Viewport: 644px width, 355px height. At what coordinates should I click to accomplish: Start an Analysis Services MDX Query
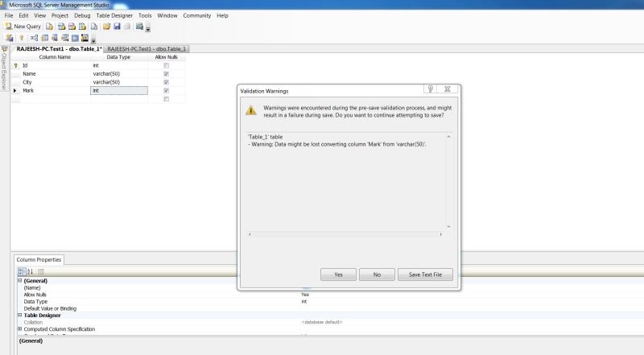click(x=61, y=27)
